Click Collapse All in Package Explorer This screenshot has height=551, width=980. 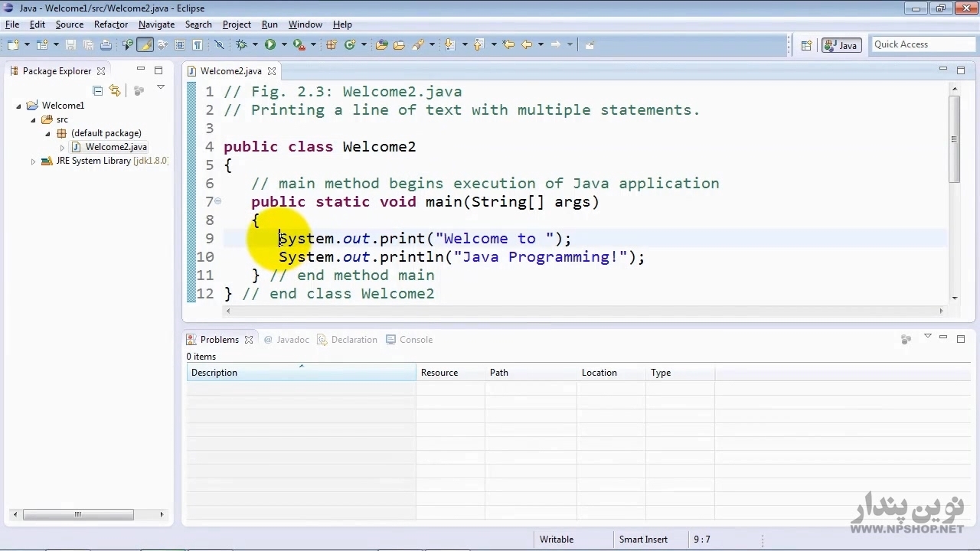[98, 90]
